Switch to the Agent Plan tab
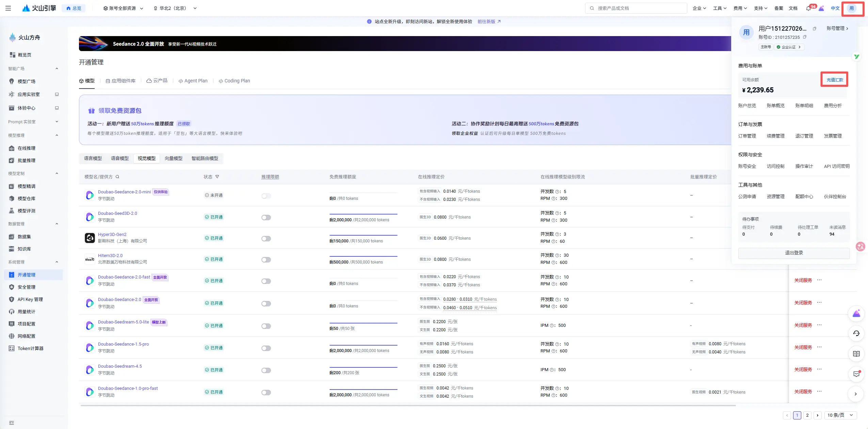 pyautogui.click(x=193, y=81)
